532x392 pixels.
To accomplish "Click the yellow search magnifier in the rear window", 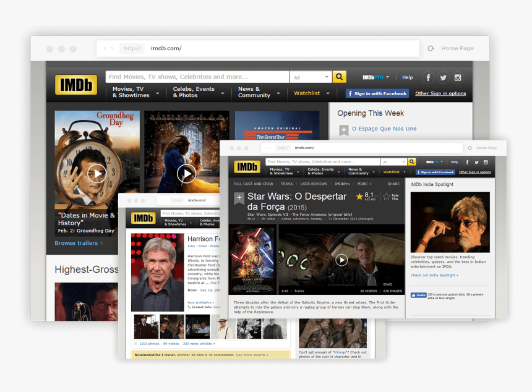I will (x=340, y=77).
